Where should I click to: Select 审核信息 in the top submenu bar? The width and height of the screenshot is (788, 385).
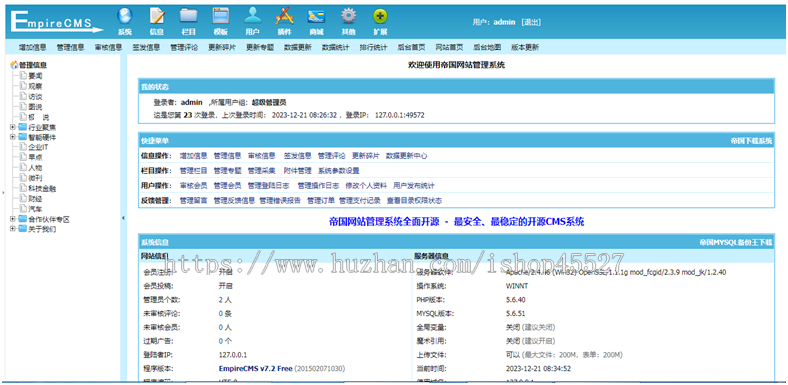[108, 48]
